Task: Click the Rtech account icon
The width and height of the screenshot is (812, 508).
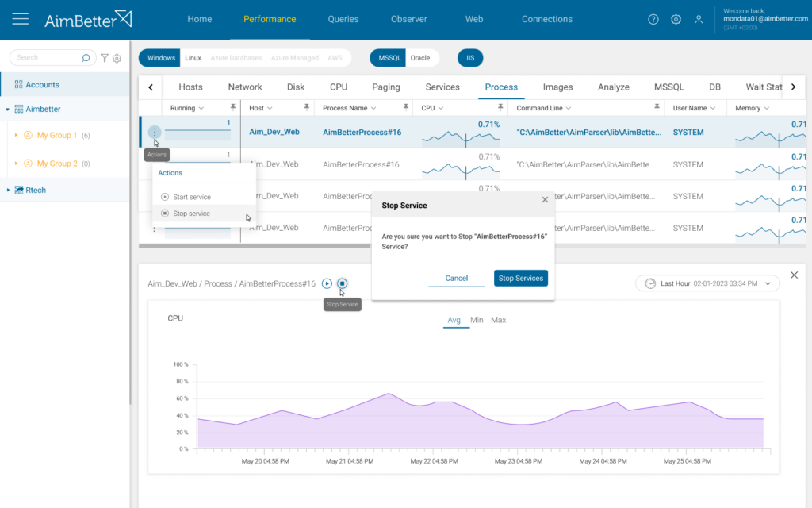Action: (19, 190)
